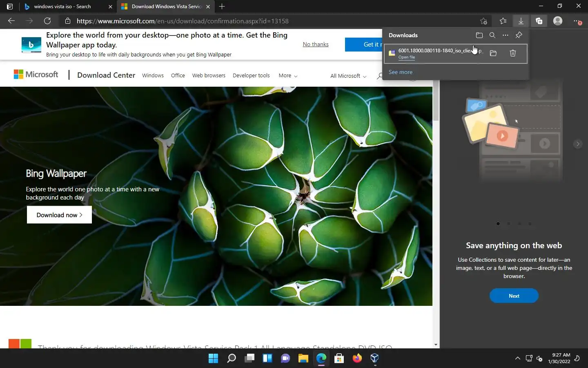588x368 pixels.
Task: Open the Download Center link
Action: pyautogui.click(x=106, y=75)
